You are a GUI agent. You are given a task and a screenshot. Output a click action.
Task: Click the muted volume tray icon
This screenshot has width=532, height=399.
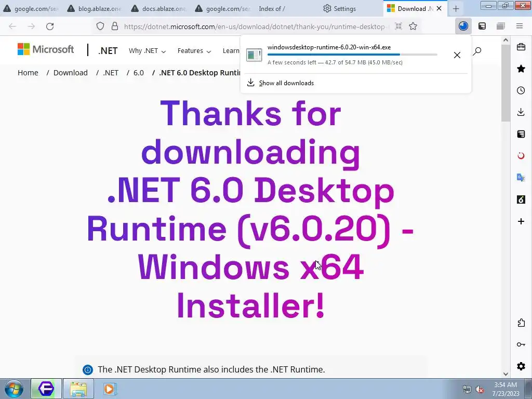(480, 390)
